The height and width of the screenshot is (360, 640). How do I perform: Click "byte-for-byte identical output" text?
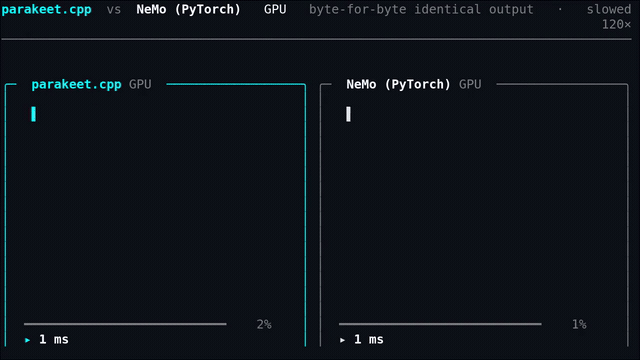[x=421, y=10]
